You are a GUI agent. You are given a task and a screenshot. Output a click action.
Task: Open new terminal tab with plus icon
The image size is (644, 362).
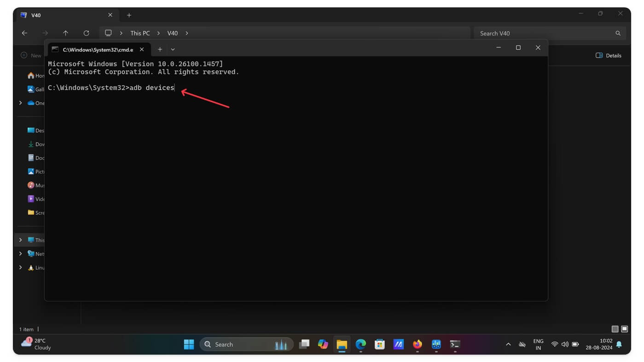coord(160,49)
